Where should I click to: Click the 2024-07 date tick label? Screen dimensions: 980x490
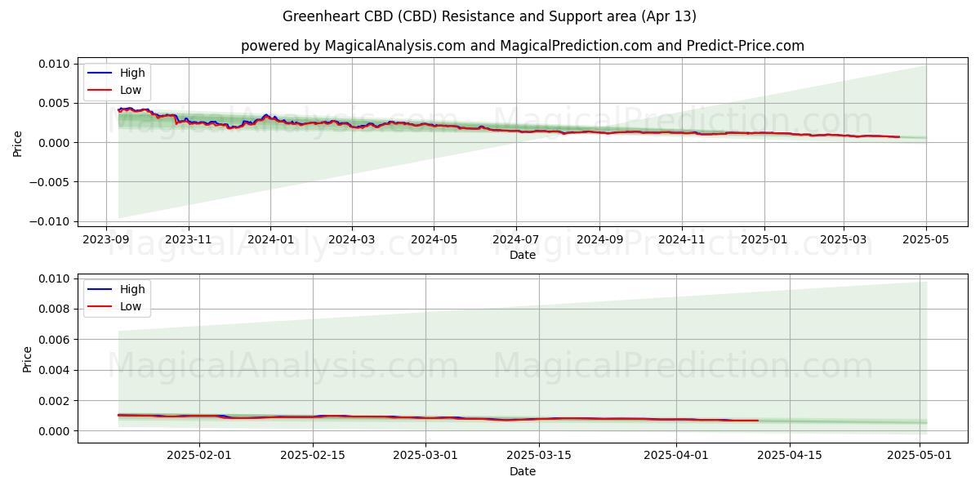pos(516,239)
